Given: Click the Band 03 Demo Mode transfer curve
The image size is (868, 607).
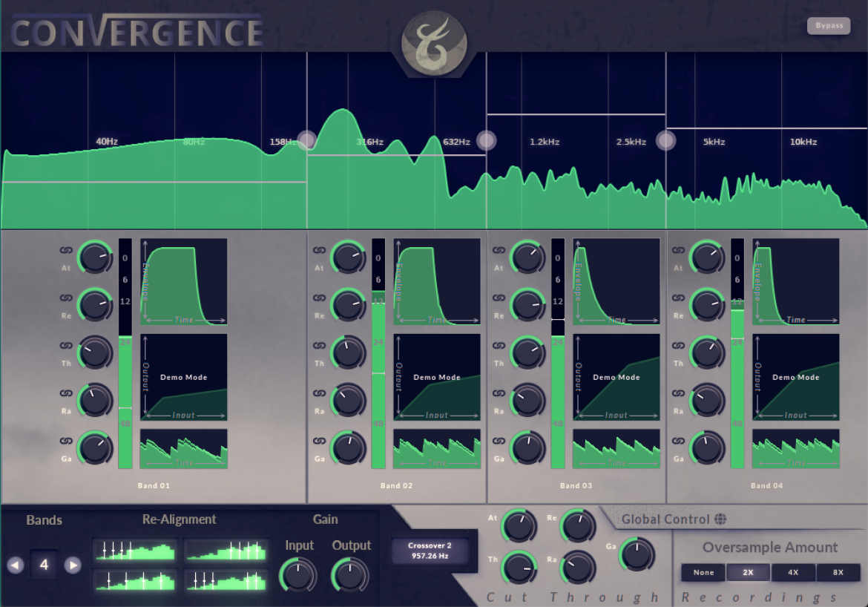Looking at the screenshot, I should point(616,377).
